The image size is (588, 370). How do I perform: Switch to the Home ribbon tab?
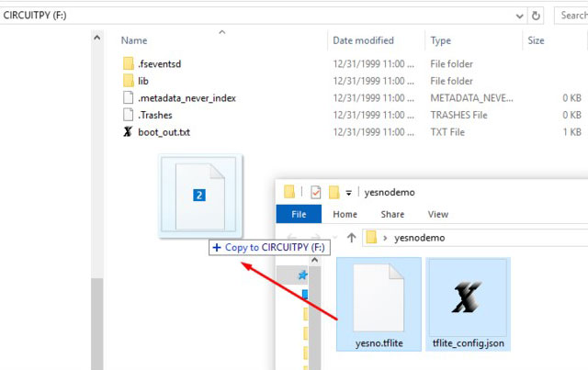pyautogui.click(x=345, y=214)
